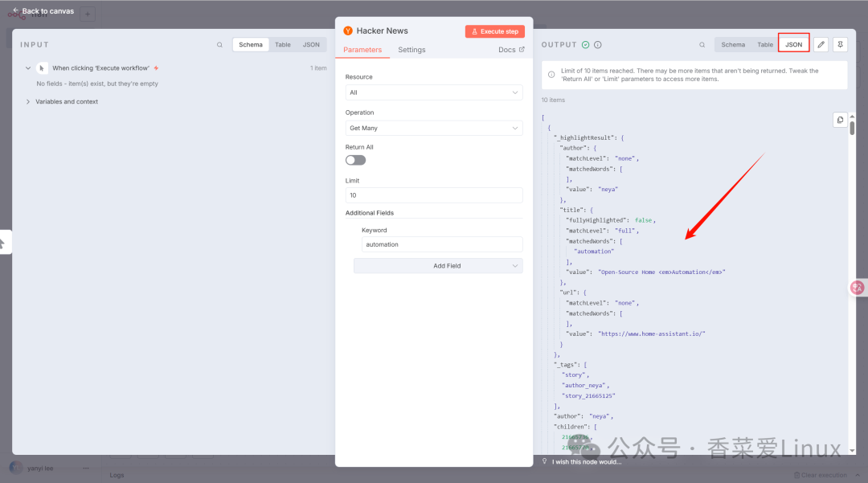Collapse the 'When clicking Execute workflow' item
The image size is (868, 483).
tap(27, 68)
